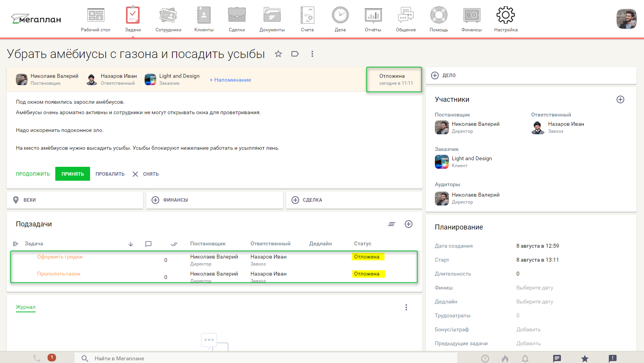The height and width of the screenshot is (363, 644).
Task: Open the Клиенты module
Action: [x=204, y=19]
